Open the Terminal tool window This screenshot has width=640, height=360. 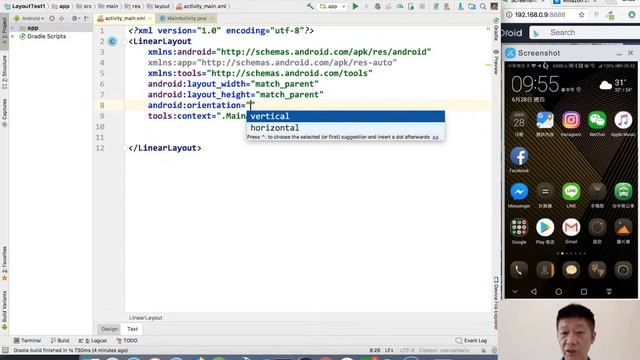[x=27, y=340]
